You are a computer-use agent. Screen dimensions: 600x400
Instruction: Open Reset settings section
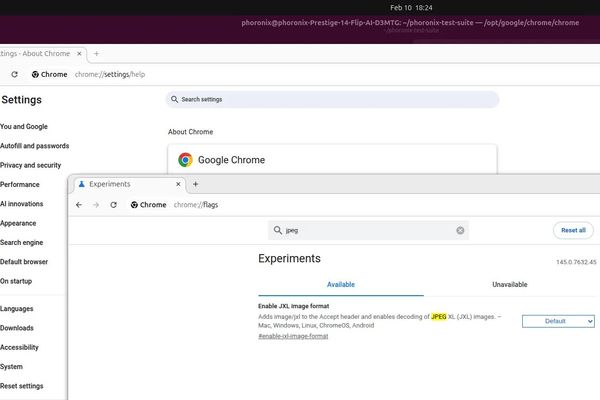pyautogui.click(x=21, y=386)
